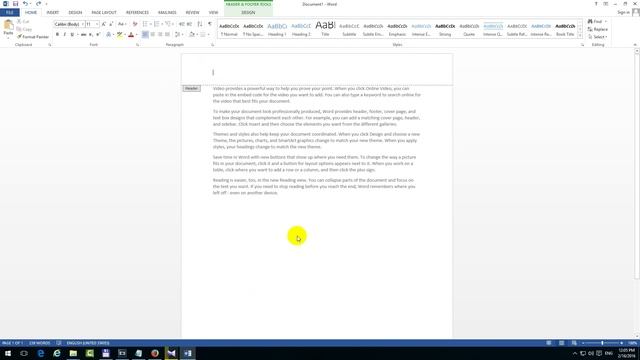Apply subscript formatting
The width and height of the screenshot is (640, 360).
(x=91, y=35)
